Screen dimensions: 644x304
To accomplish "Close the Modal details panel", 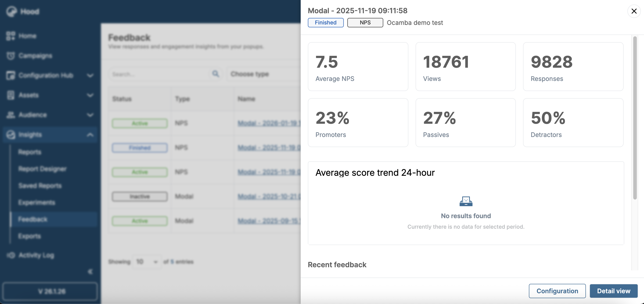I will click(x=634, y=11).
